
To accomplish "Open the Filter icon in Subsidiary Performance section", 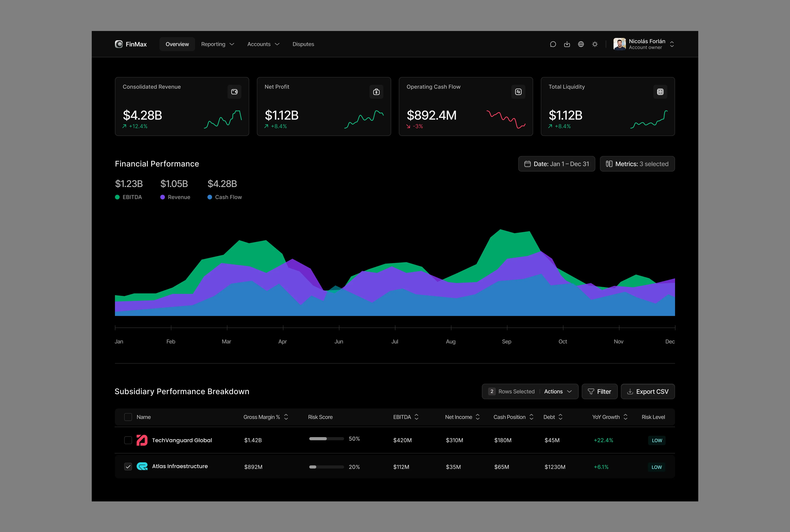I will point(599,391).
